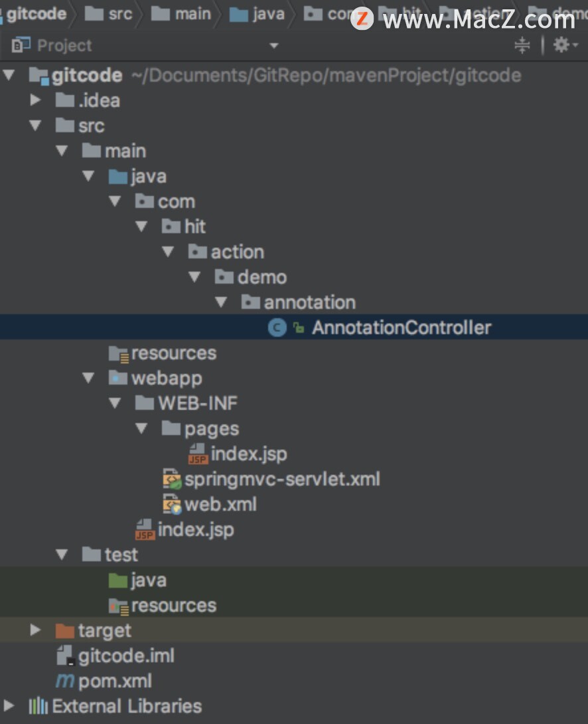Click resources folder icon under main

click(119, 353)
